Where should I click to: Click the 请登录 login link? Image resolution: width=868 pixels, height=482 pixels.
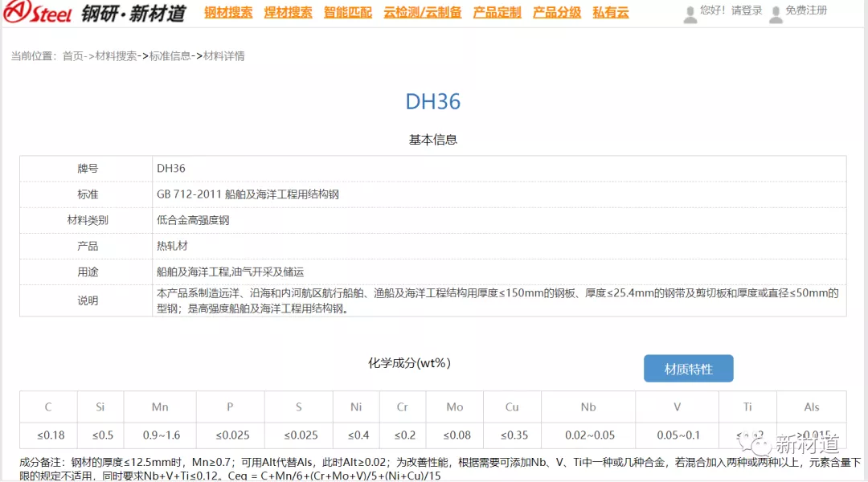(x=747, y=11)
